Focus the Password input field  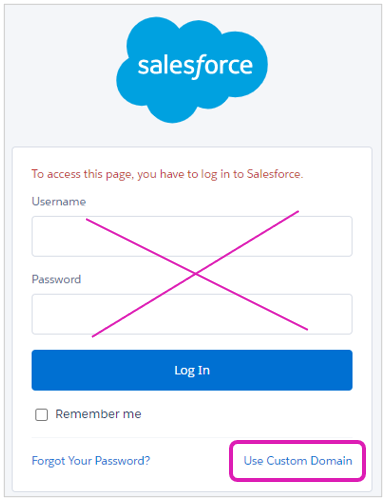point(192,314)
